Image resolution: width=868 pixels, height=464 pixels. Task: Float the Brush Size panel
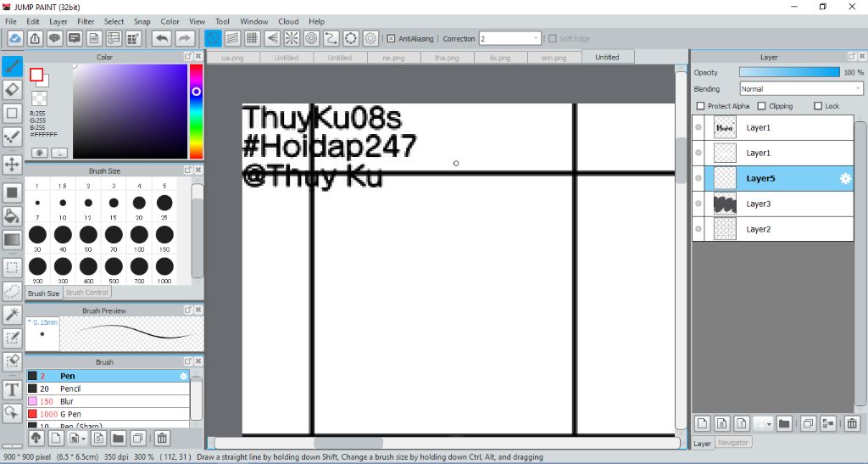click(188, 170)
